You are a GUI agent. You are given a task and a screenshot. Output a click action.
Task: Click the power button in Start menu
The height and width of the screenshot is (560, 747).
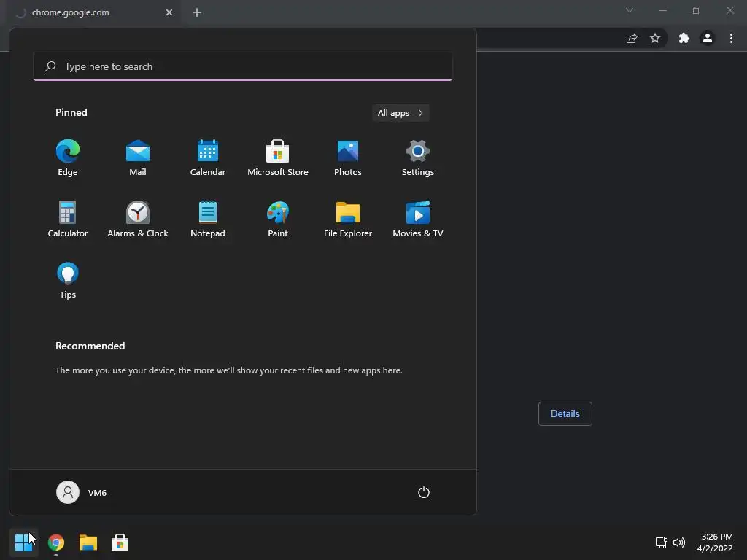tap(424, 492)
